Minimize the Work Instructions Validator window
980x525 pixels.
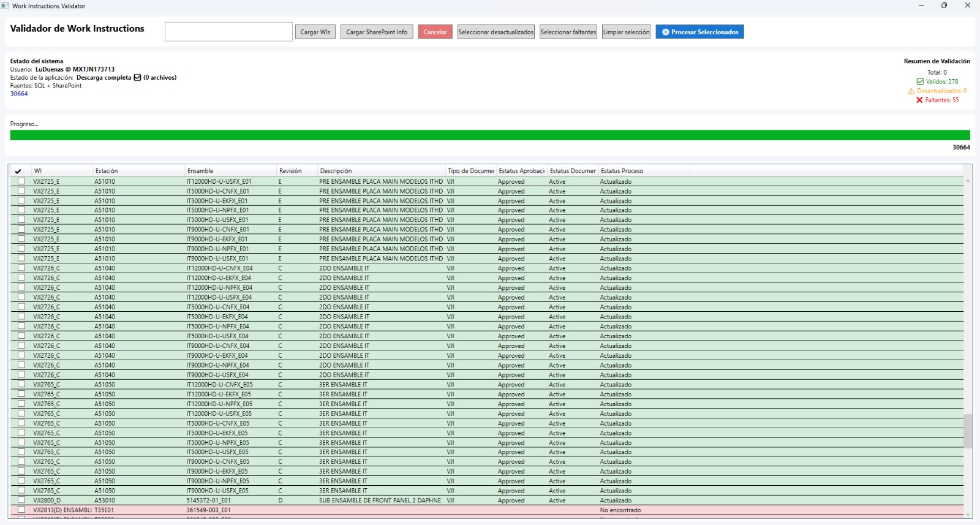(921, 6)
